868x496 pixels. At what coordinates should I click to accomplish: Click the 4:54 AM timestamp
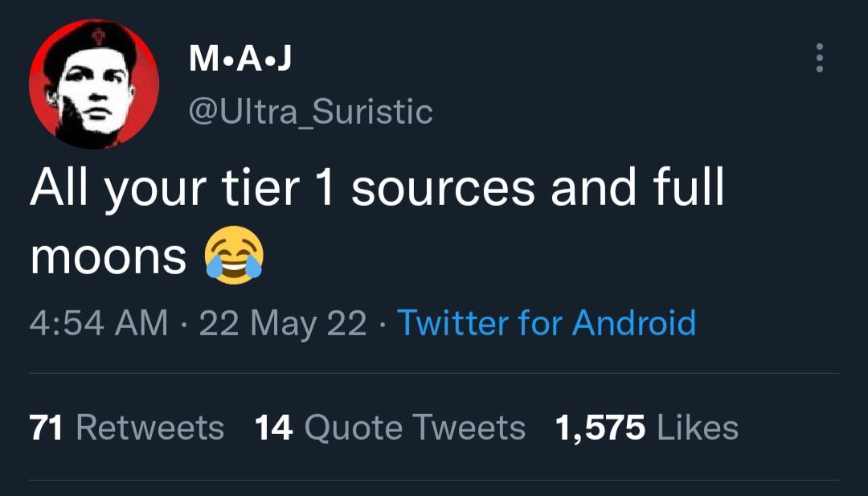pos(99,323)
